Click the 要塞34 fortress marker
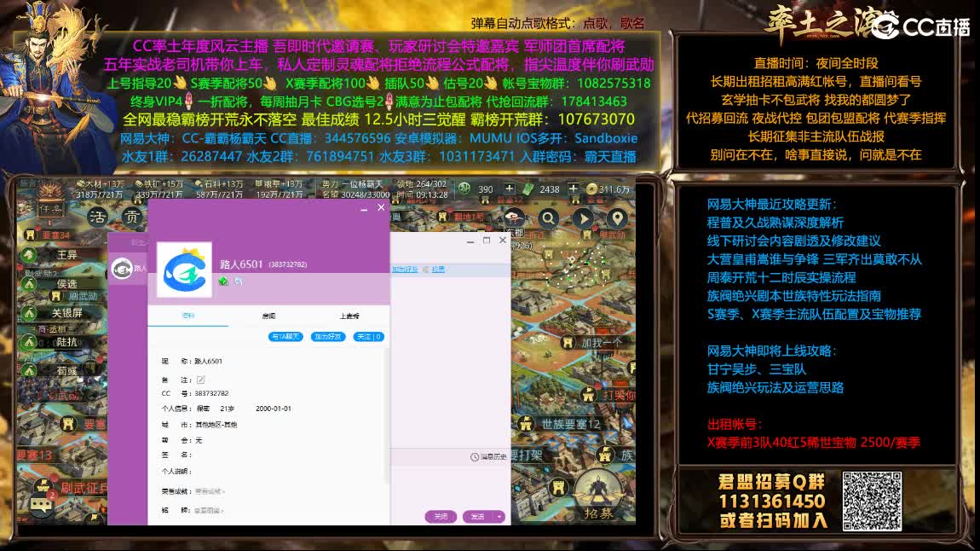Screen dimensions: 980x551 (x=50, y=235)
